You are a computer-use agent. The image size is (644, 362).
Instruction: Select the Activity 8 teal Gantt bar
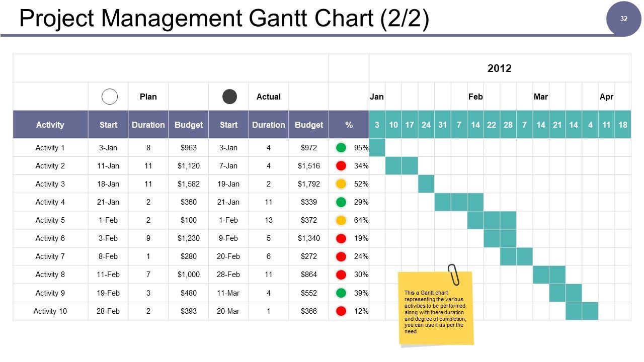[x=549, y=275]
